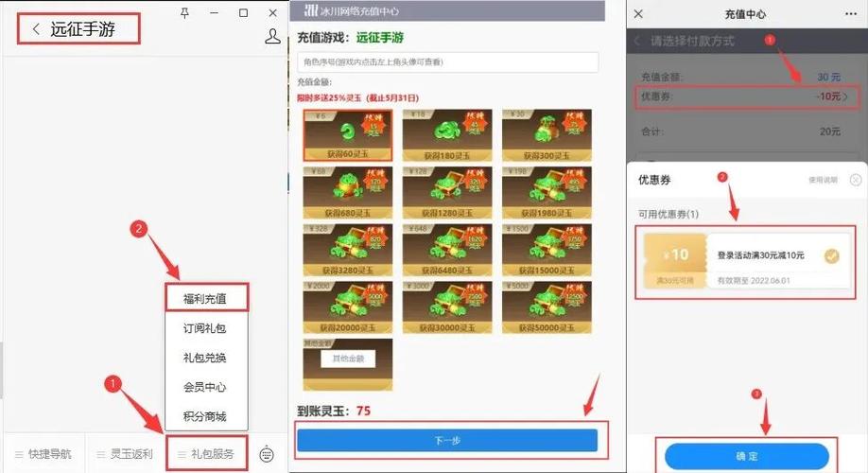This screenshot has height=473, width=868.
Task: Select the 获得50000灵玉 recharge tile
Action: (547, 308)
